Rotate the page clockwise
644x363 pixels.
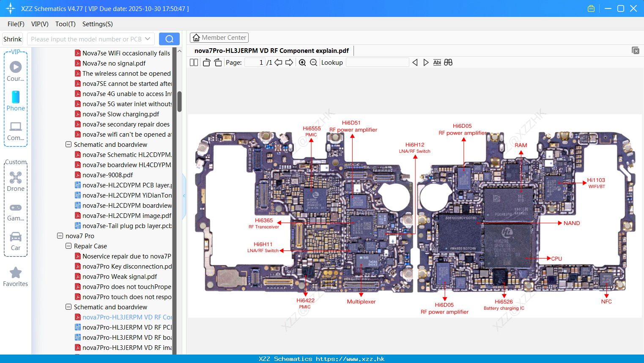218,63
